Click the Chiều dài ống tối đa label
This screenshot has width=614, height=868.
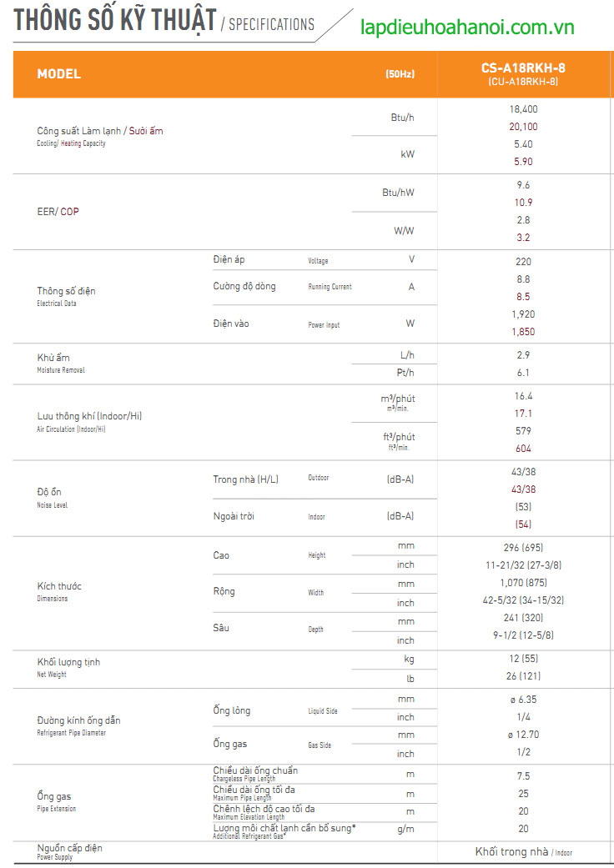tap(254, 791)
